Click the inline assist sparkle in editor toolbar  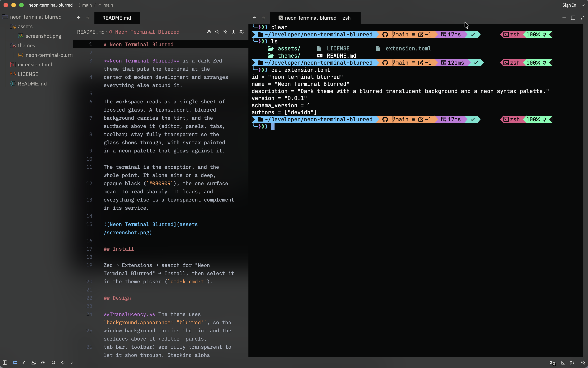point(225,32)
